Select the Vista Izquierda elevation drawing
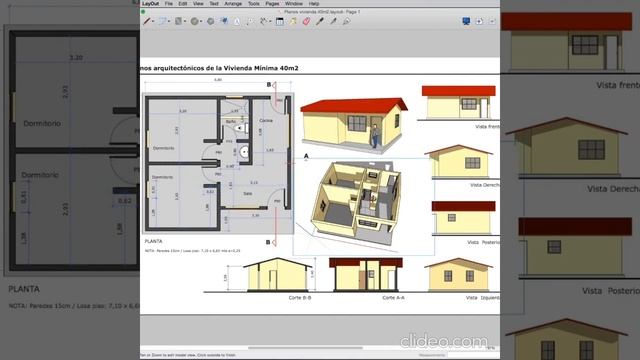Image resolution: width=640 pixels, height=360 pixels. coord(459,274)
